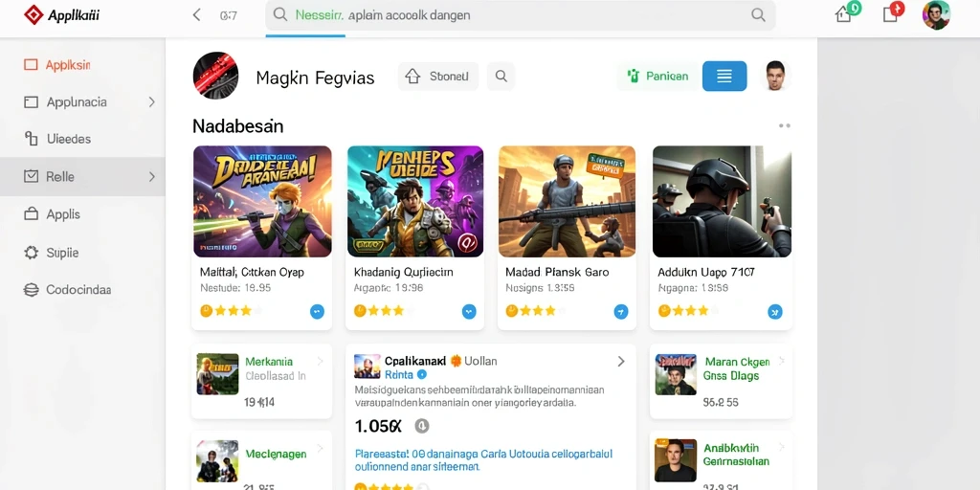Screen dimensions: 980x490
Task: Focus the top search input field
Action: point(520,15)
